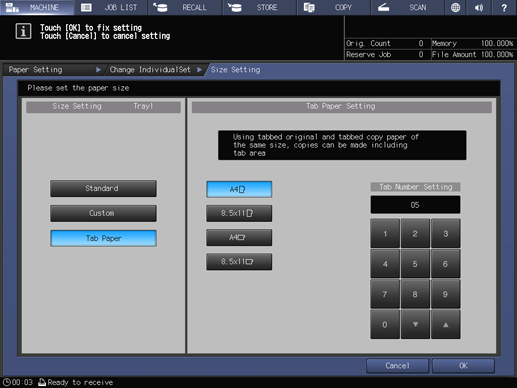
Task: Select the Standard size option
Action: (x=103, y=188)
